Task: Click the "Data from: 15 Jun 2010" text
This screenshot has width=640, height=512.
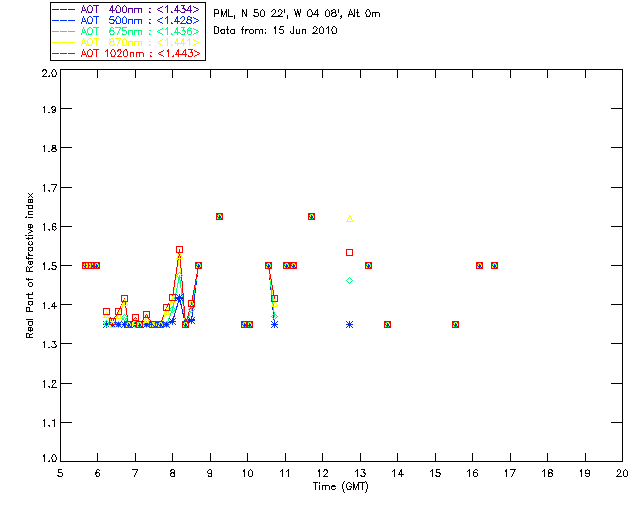Action: tap(275, 31)
